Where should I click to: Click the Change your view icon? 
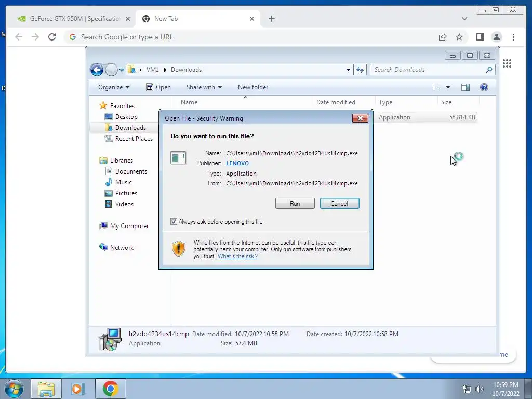[x=436, y=87]
